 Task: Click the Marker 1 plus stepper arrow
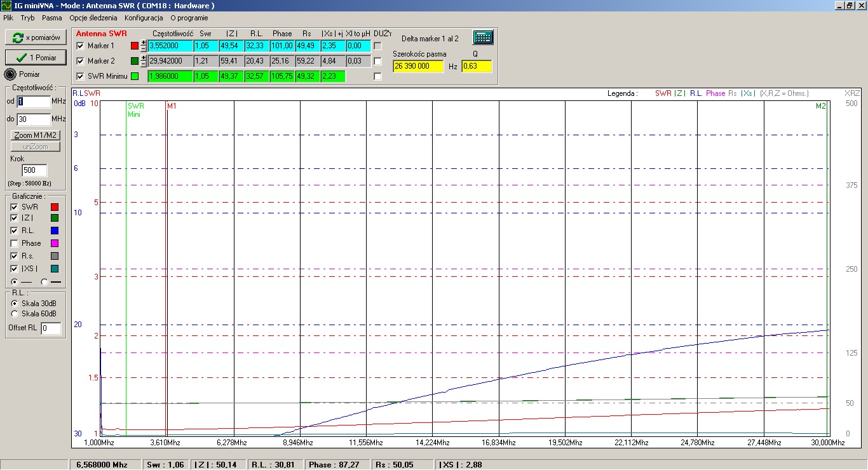(144, 43)
